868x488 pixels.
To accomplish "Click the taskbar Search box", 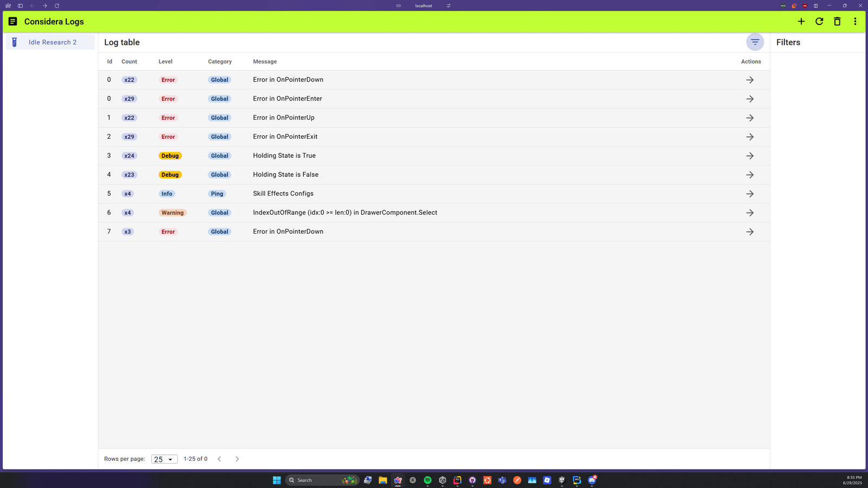I will [x=322, y=480].
